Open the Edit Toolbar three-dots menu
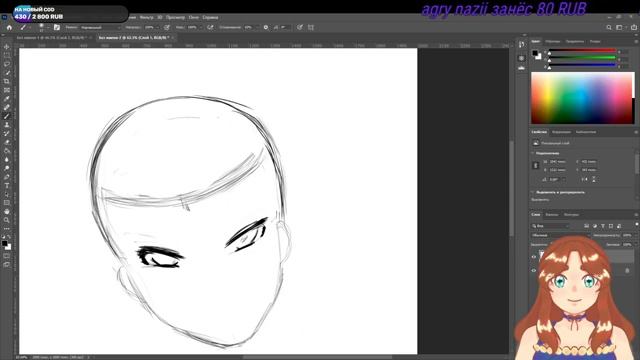This screenshot has height=360, width=640. (7, 229)
